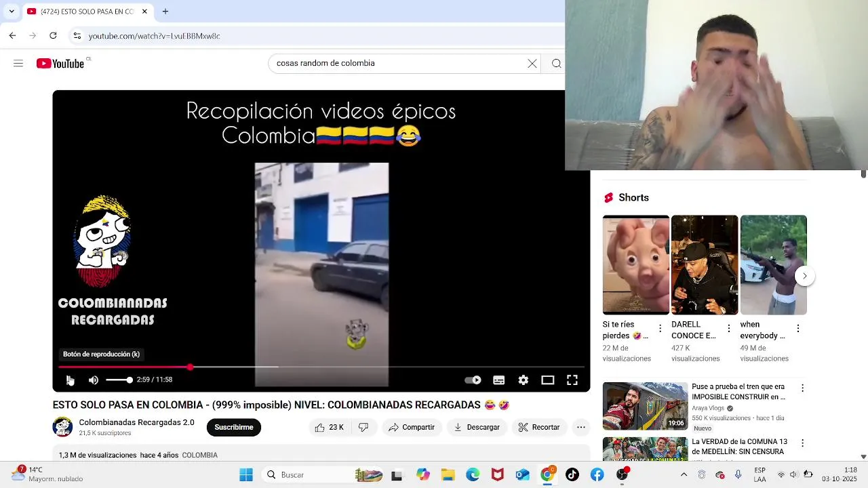Open Microsoft Edge from the taskbar
868x488 pixels.
pos(473,475)
